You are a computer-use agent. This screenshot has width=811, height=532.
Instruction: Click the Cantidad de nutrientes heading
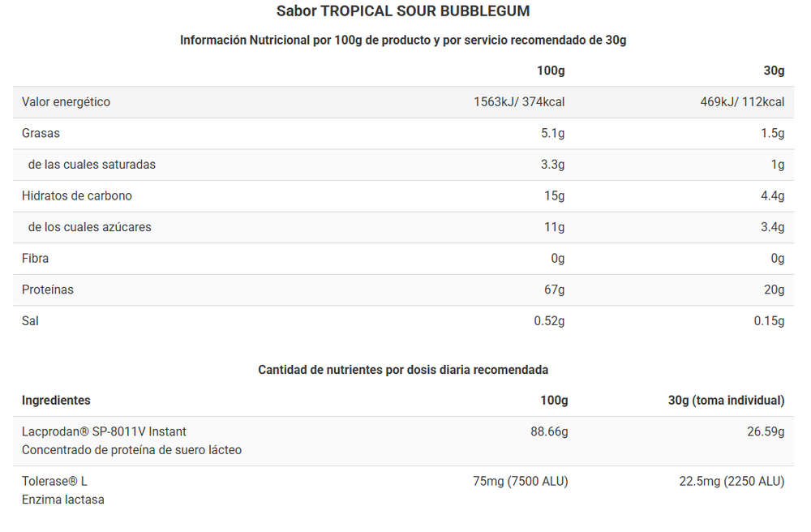[x=403, y=370]
